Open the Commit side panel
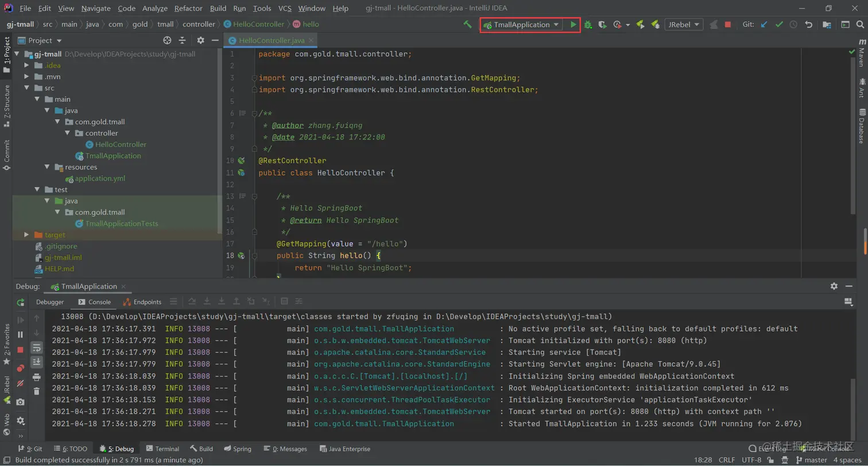The image size is (868, 466). (6, 154)
